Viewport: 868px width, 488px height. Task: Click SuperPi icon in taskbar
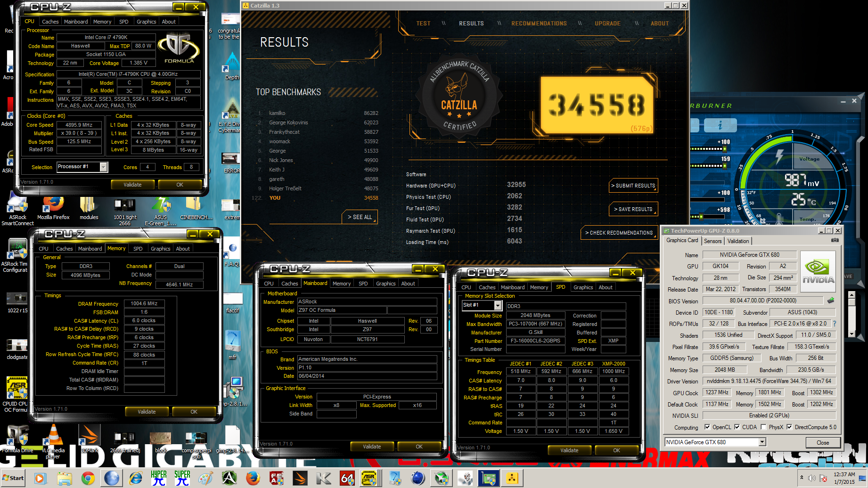[x=182, y=479]
